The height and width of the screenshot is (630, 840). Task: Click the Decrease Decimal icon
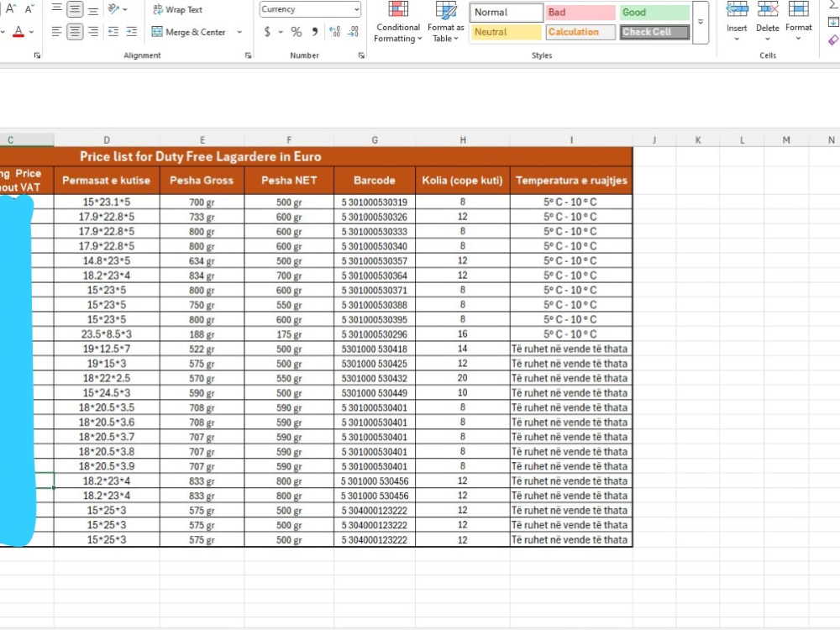tap(353, 32)
